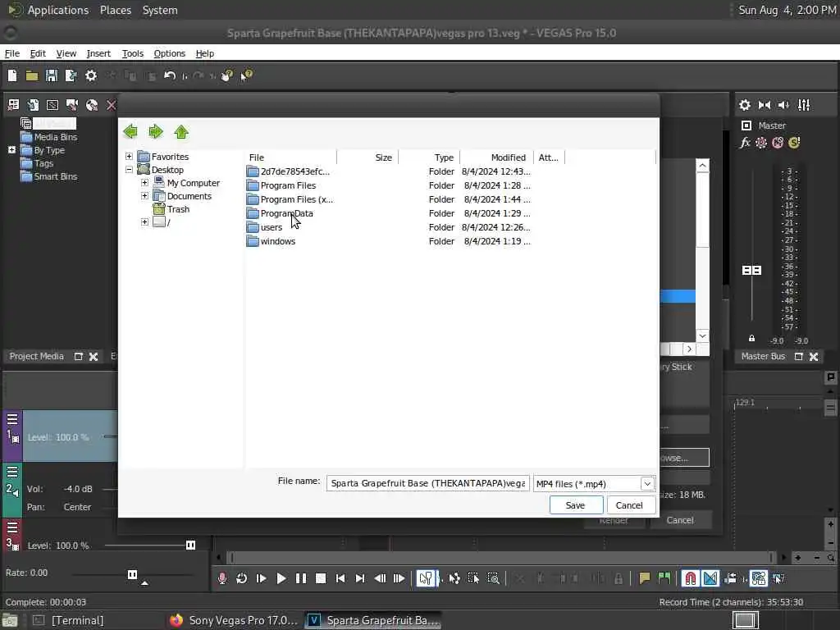Click Downmix Output icon in Master Bus

tap(765, 105)
